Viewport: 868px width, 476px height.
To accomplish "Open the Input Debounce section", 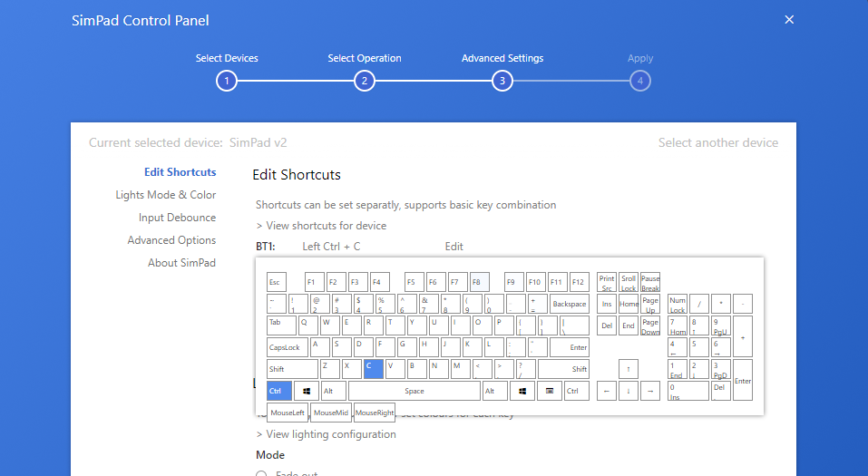I will click(177, 218).
